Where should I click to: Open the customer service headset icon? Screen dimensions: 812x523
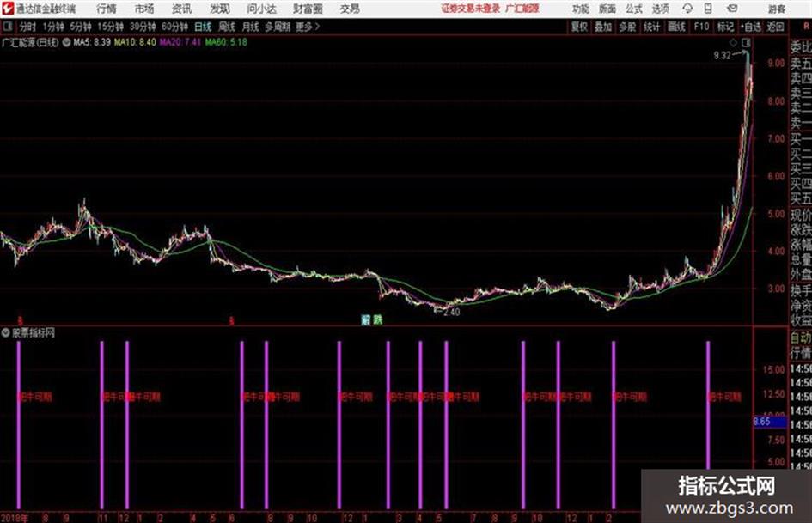click(x=687, y=9)
